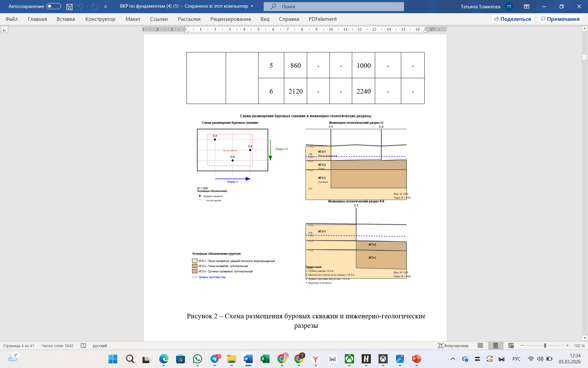Click the tab stop selector at ruler corner
This screenshot has width=588, height=368.
click(x=4, y=30)
